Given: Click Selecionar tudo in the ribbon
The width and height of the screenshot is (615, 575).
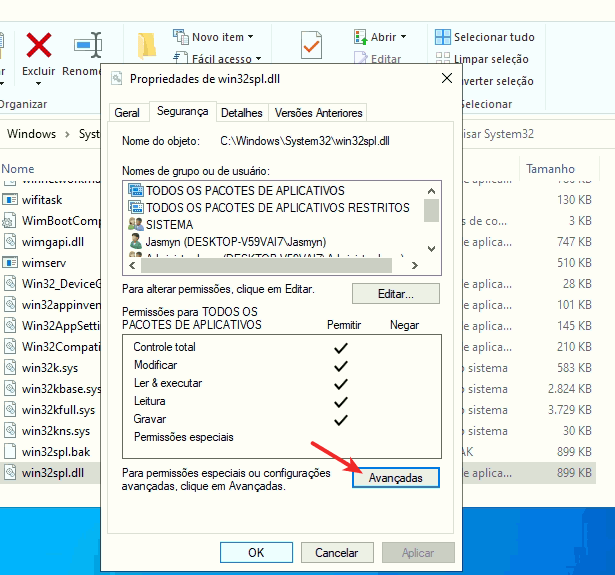Looking at the screenshot, I should coord(494,37).
